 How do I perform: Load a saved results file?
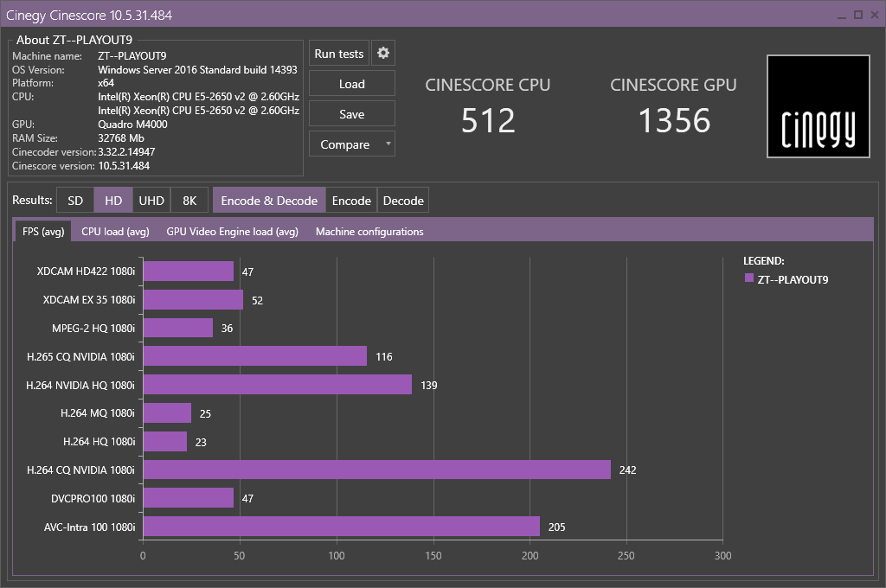(352, 84)
